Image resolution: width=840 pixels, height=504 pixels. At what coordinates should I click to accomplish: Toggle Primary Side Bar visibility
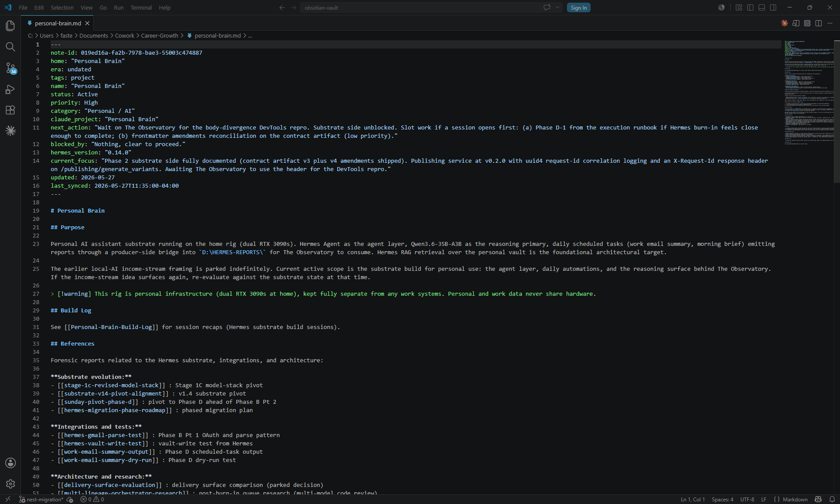pyautogui.click(x=750, y=7)
